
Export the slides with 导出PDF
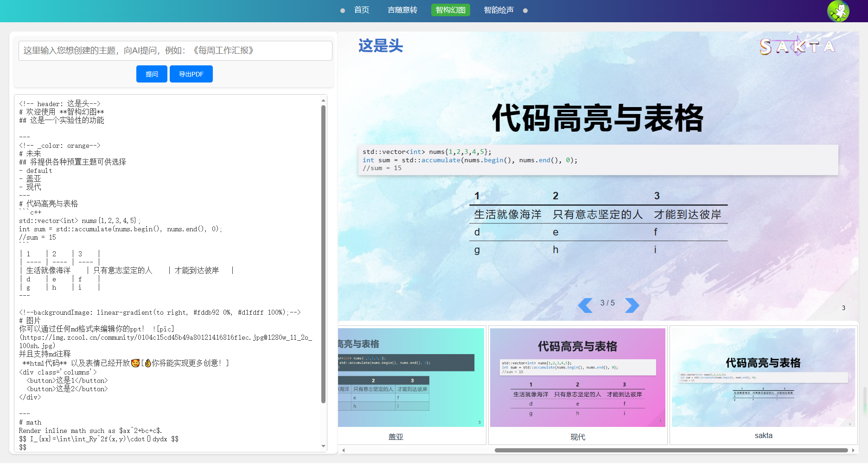point(191,74)
